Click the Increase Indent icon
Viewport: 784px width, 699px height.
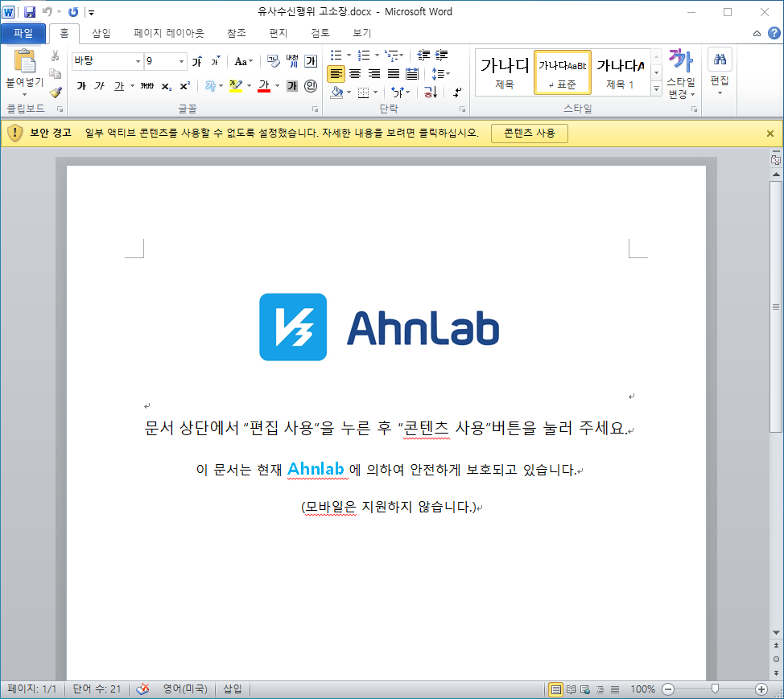coord(441,55)
